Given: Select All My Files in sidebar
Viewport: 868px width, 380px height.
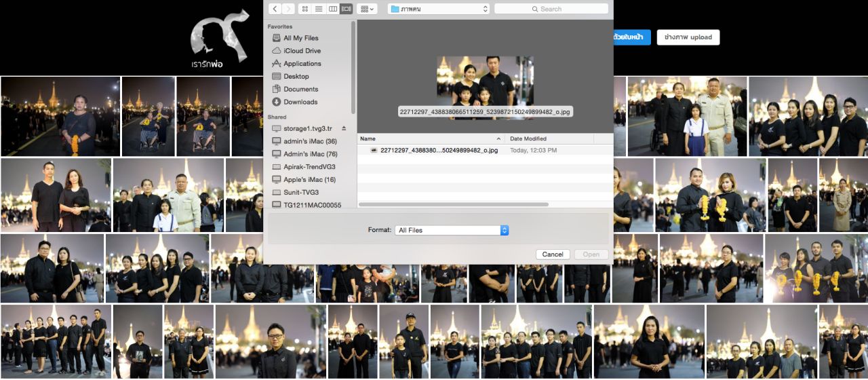Looking at the screenshot, I should 300,38.
